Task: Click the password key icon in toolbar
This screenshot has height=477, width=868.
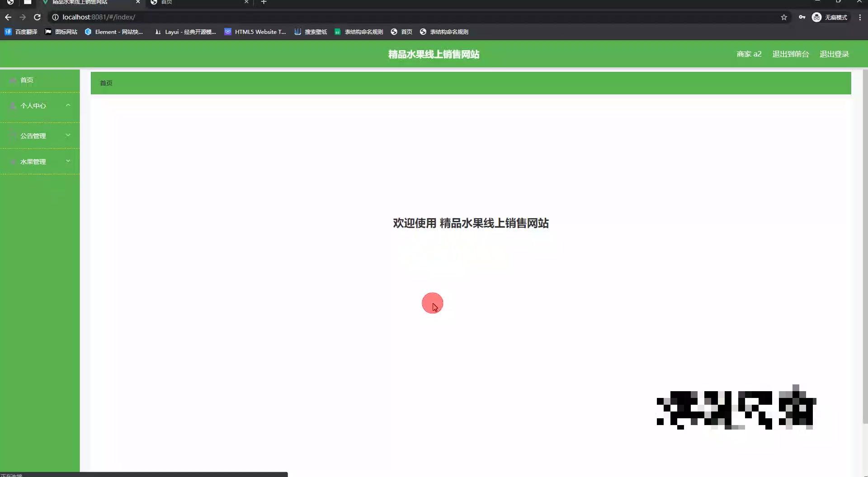Action: pos(802,17)
